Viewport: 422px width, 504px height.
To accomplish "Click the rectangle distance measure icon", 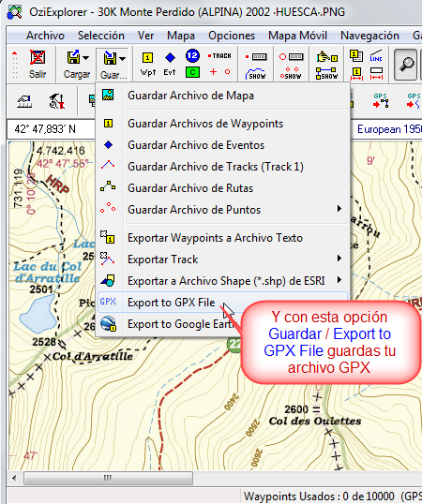I will (376, 74).
